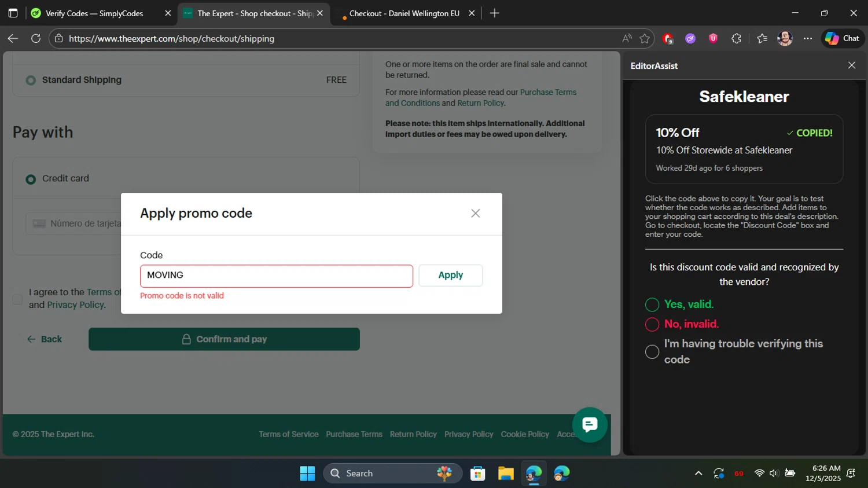Viewport: 868px width, 488px height.
Task: Open Settings and more menu
Action: click(808, 39)
